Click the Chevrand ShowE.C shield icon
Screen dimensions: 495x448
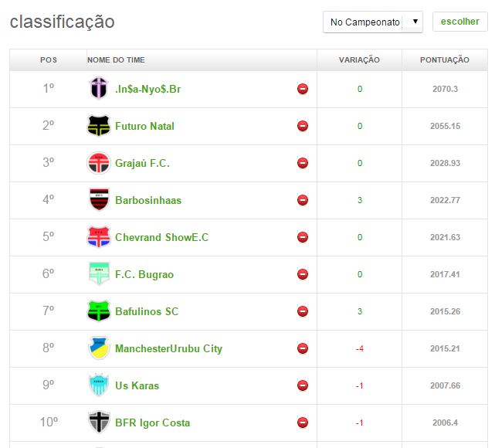coord(99,237)
